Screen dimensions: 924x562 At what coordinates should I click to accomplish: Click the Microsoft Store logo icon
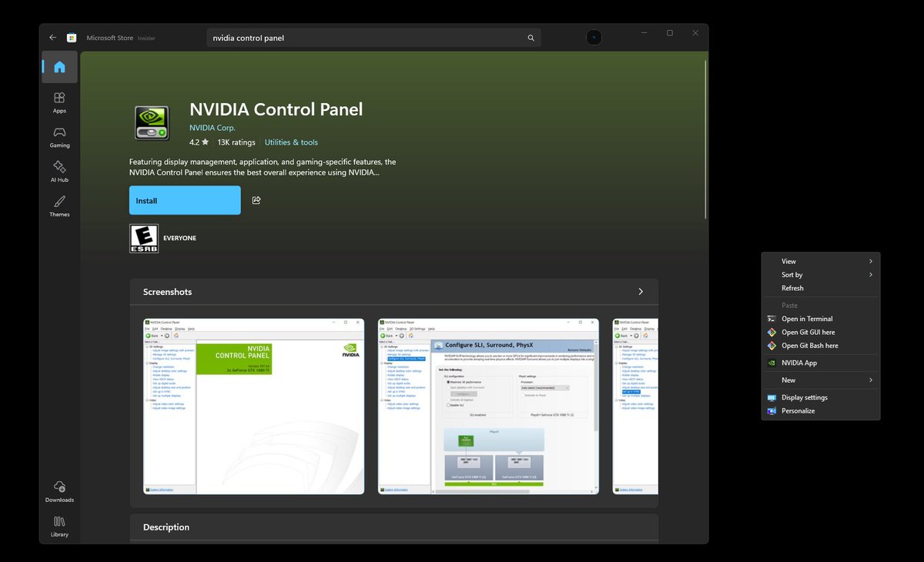click(72, 37)
